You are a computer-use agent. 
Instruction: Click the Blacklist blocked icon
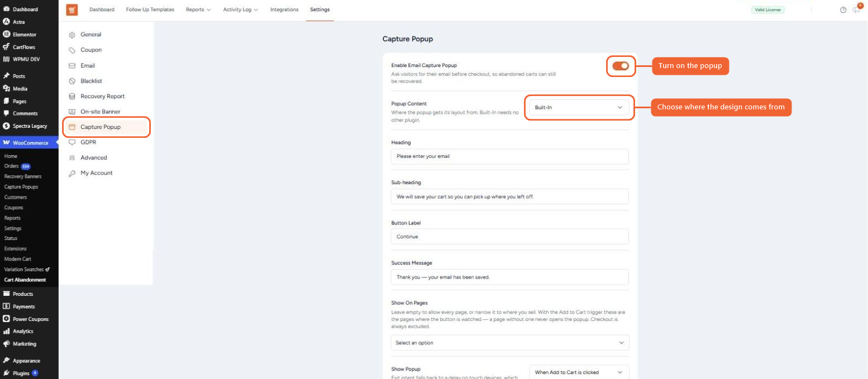(x=71, y=81)
